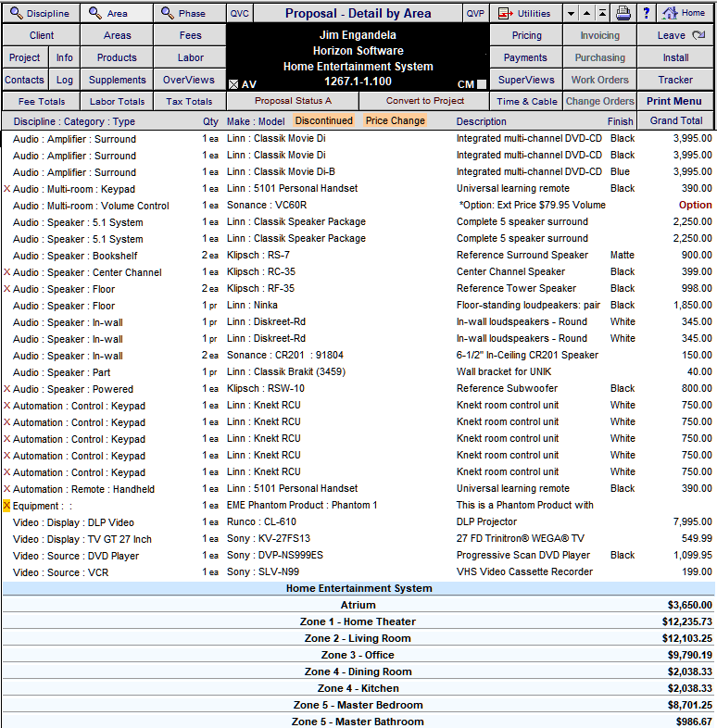Open Supplements
Image resolution: width=717 pixels, height=728 pixels.
(x=117, y=80)
